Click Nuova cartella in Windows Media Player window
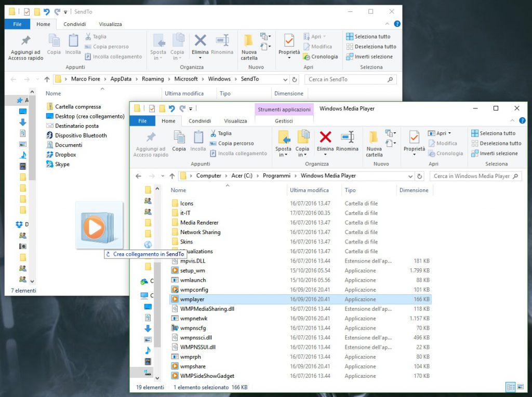 [x=374, y=144]
